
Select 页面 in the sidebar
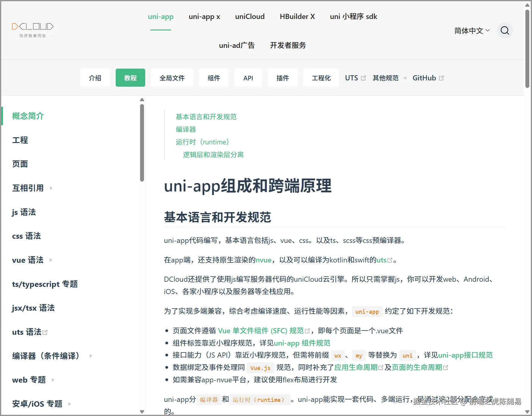(x=20, y=164)
